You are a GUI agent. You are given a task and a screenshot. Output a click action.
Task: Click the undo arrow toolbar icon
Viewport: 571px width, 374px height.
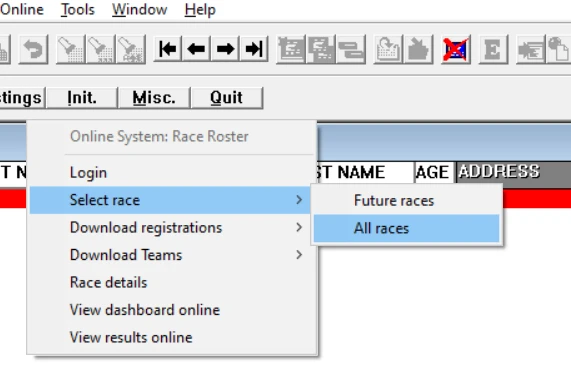(x=33, y=49)
